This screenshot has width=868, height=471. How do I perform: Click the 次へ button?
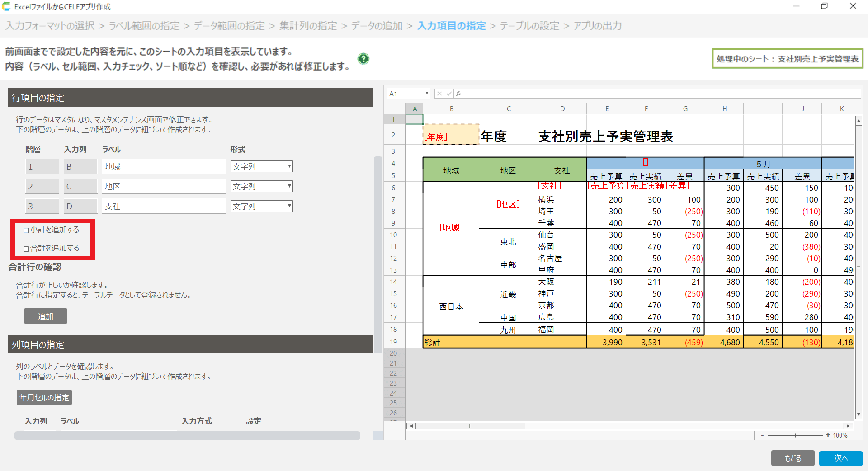[x=840, y=458]
